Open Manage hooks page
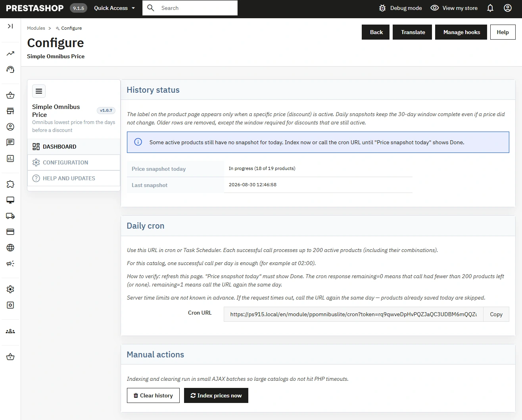This screenshot has width=522, height=420. click(461, 32)
